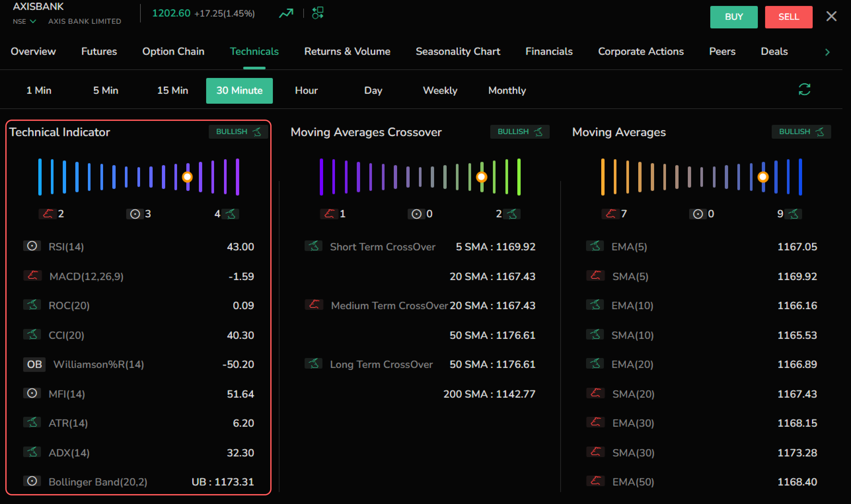Click the bull icon beside ATR(14)

[32, 422]
